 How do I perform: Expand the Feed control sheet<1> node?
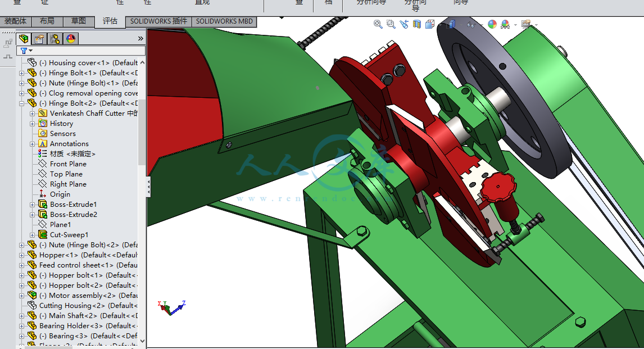point(22,265)
